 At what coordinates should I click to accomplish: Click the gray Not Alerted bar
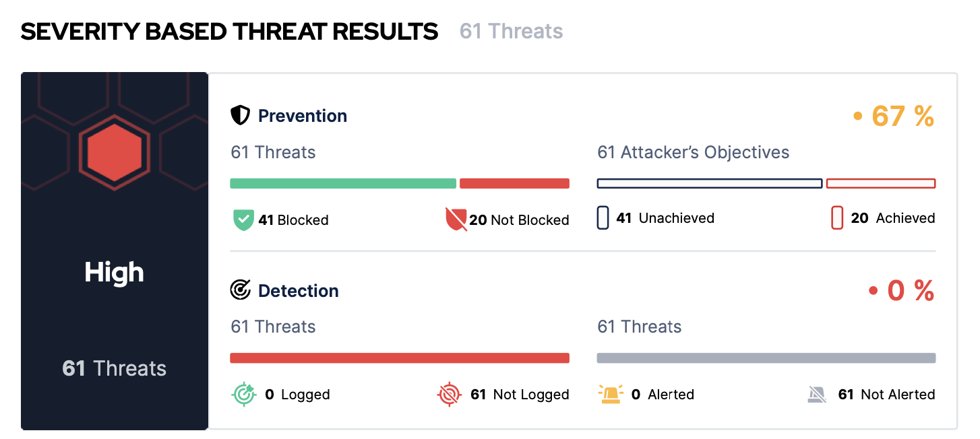(766, 358)
